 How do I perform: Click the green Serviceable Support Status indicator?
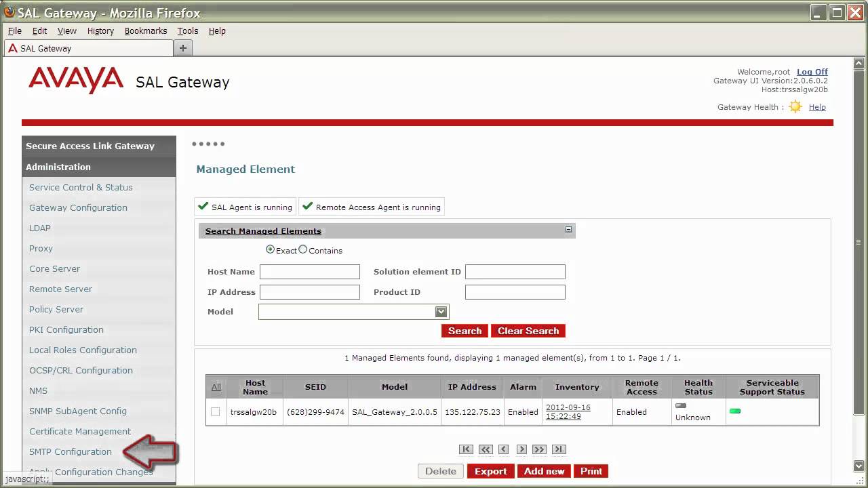point(735,411)
